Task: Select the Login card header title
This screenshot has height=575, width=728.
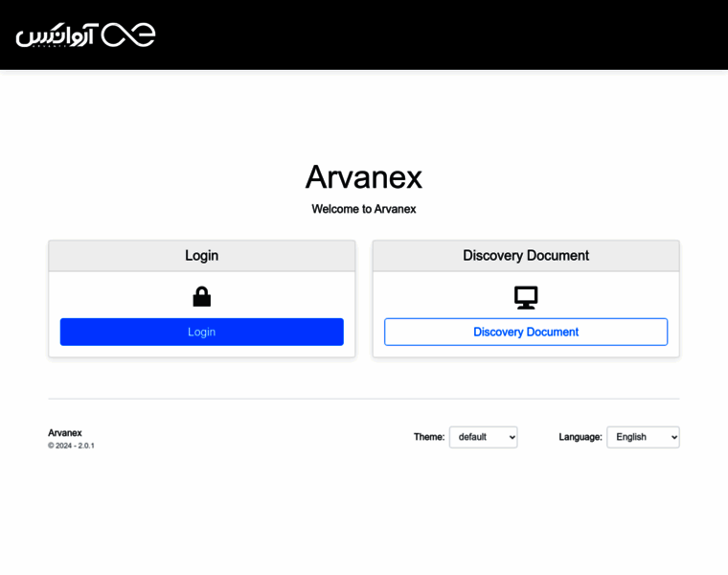Action: [201, 256]
